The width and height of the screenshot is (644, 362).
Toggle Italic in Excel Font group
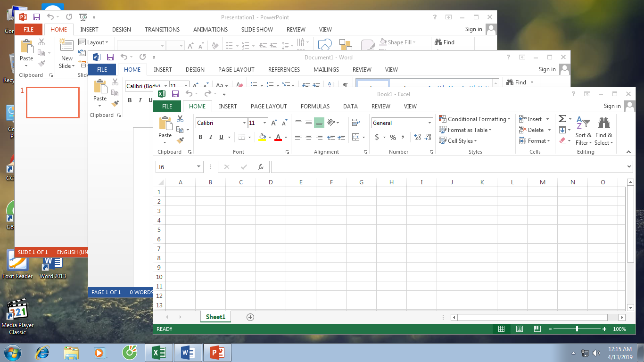pyautogui.click(x=211, y=137)
